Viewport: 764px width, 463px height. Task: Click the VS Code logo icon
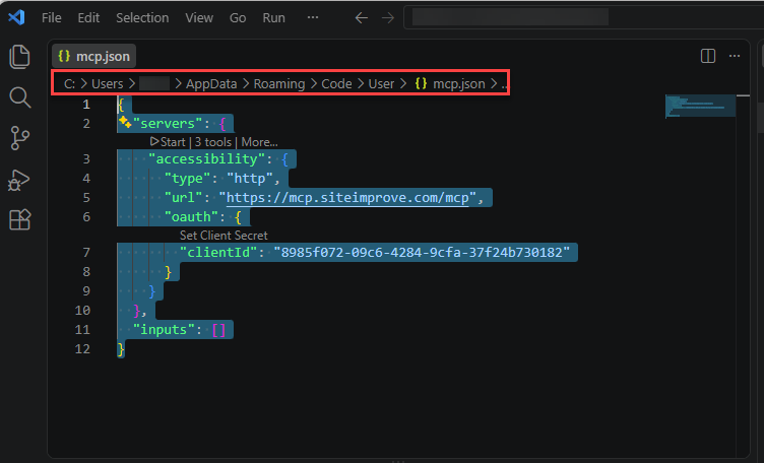coord(17,18)
